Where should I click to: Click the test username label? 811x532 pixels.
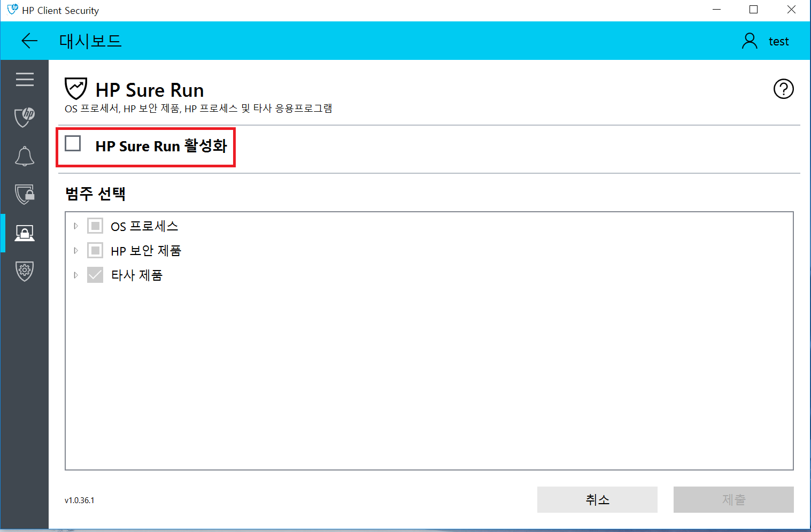[x=778, y=41]
